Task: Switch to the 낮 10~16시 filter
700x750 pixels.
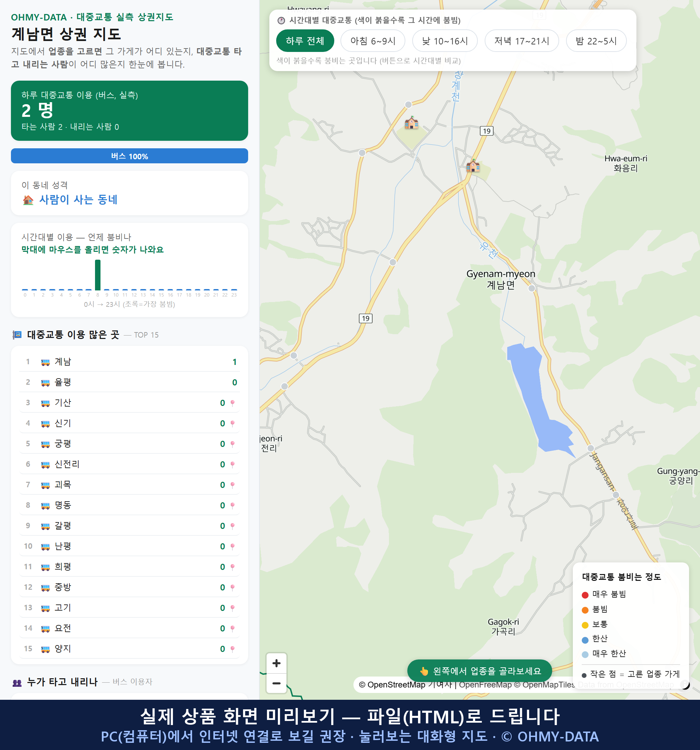Action: pos(445,41)
